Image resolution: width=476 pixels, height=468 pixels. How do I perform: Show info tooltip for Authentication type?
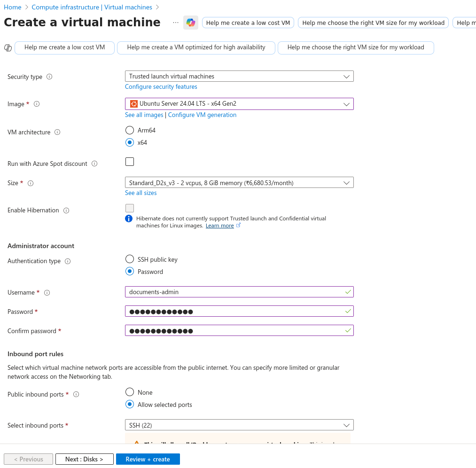pyautogui.click(x=68, y=261)
